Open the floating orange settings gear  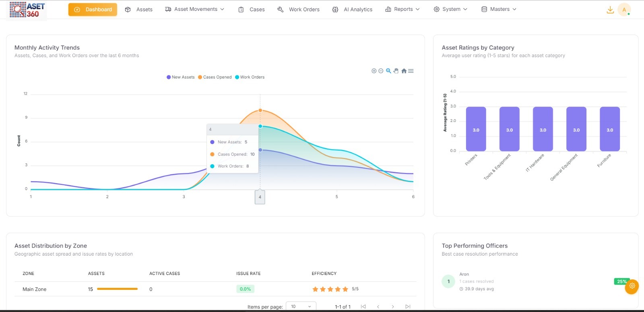(632, 286)
